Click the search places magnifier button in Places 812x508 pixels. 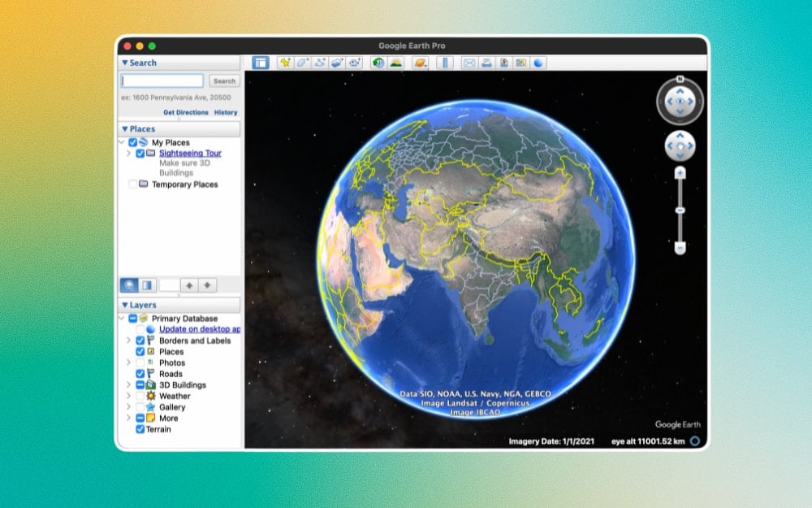click(x=129, y=285)
